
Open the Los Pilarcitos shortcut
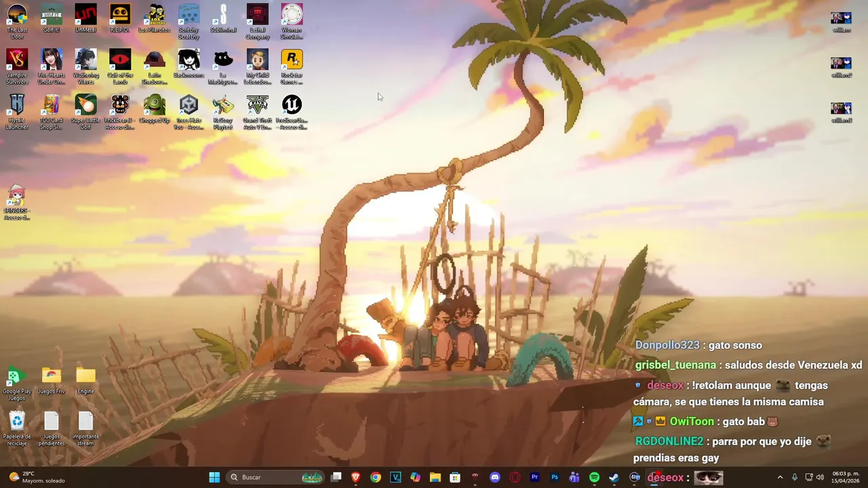point(154,19)
